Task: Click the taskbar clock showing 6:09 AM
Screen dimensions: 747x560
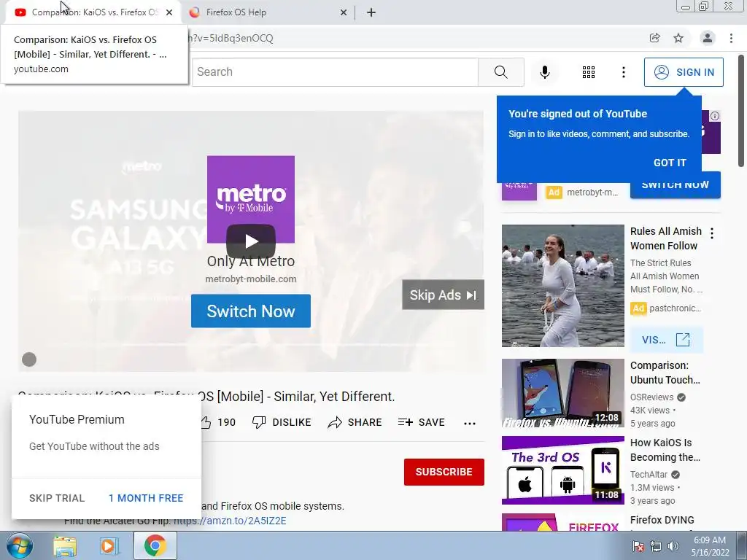Action: point(710,546)
